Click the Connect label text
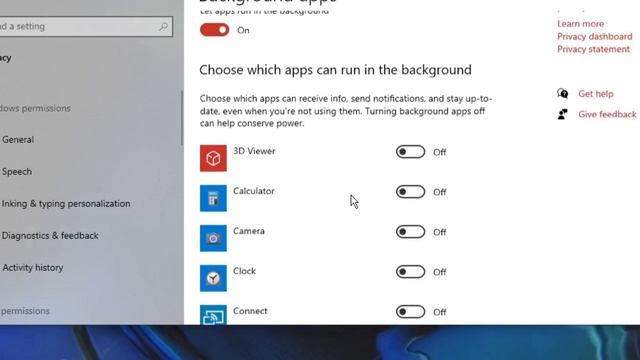The image size is (640, 360). 250,311
